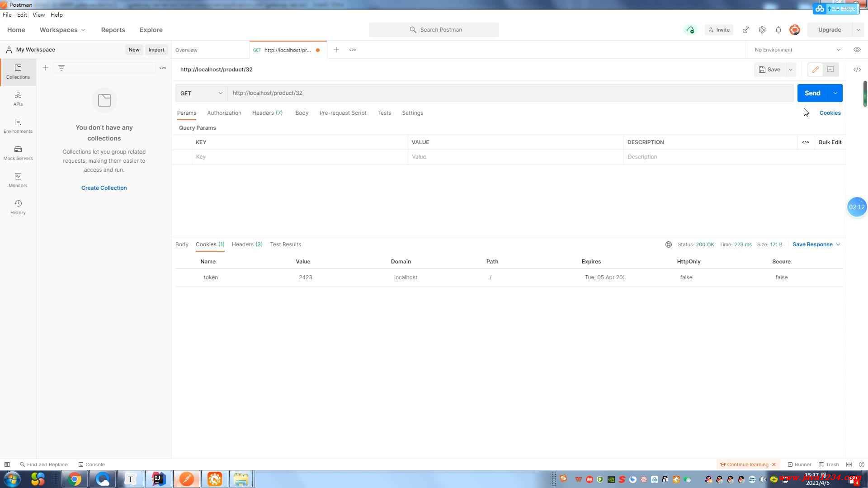Open the Mock Servers sidebar panel
The width and height of the screenshot is (868, 488).
click(x=18, y=153)
